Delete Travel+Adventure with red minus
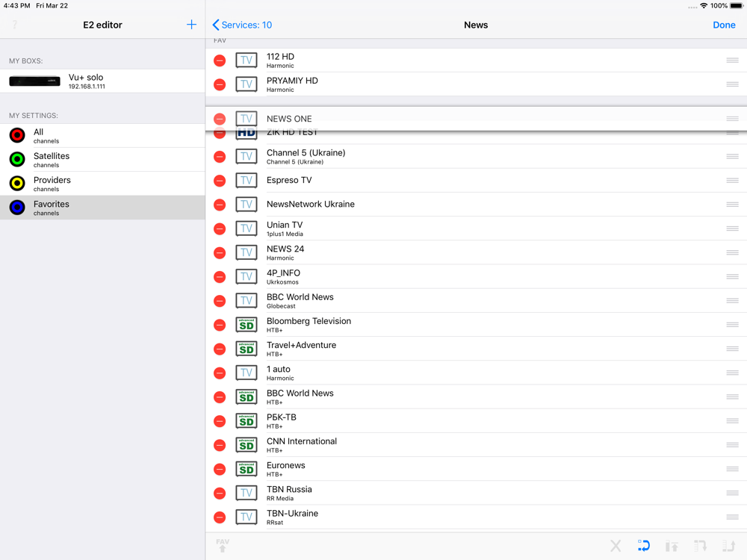 coord(220,349)
